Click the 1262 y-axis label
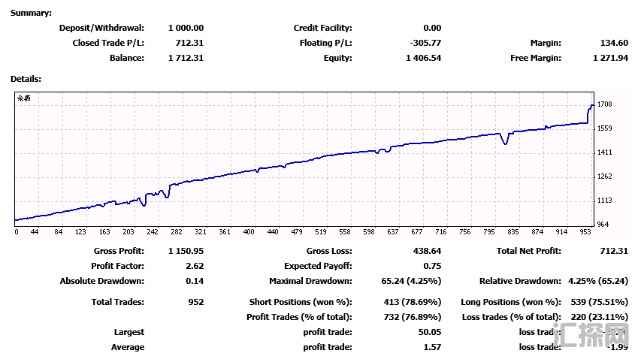 point(604,176)
